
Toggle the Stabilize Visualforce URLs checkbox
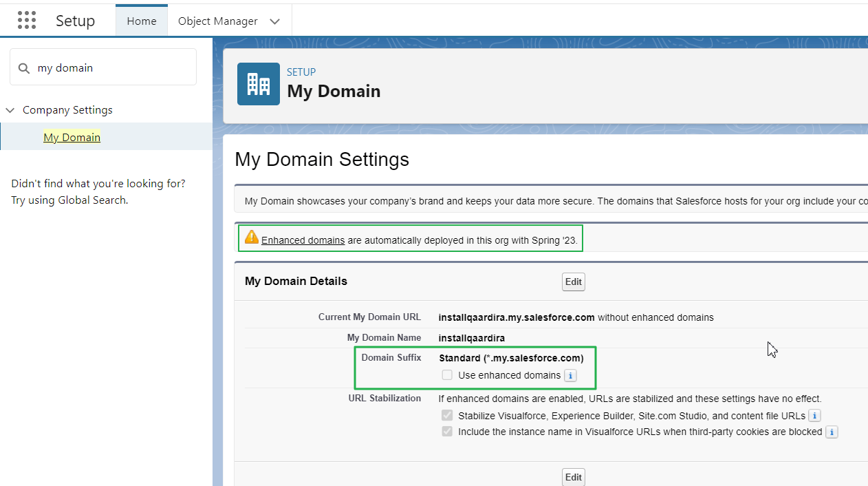[447, 415]
